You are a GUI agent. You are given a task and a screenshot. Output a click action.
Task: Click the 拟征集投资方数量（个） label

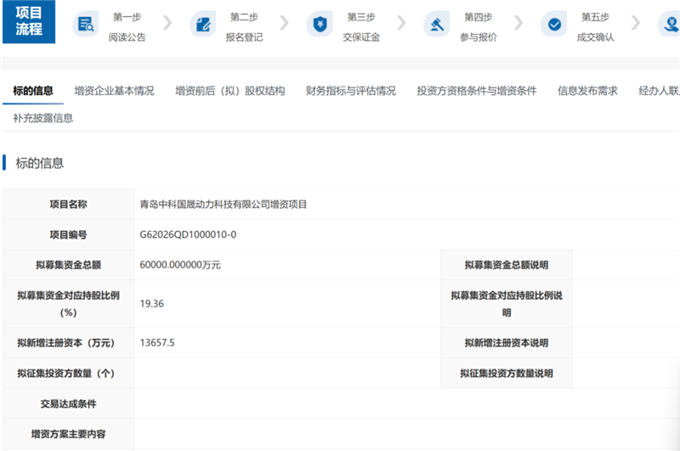66,373
